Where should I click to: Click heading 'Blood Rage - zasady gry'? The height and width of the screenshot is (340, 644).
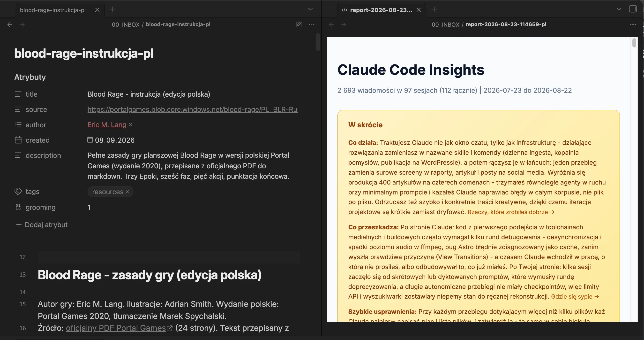tap(150, 275)
